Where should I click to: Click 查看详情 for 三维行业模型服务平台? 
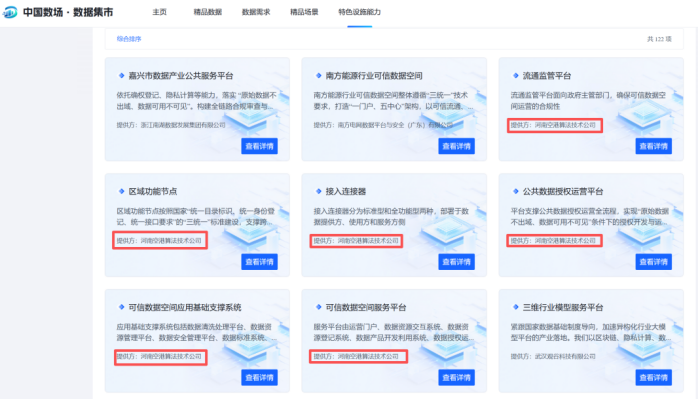click(x=653, y=378)
